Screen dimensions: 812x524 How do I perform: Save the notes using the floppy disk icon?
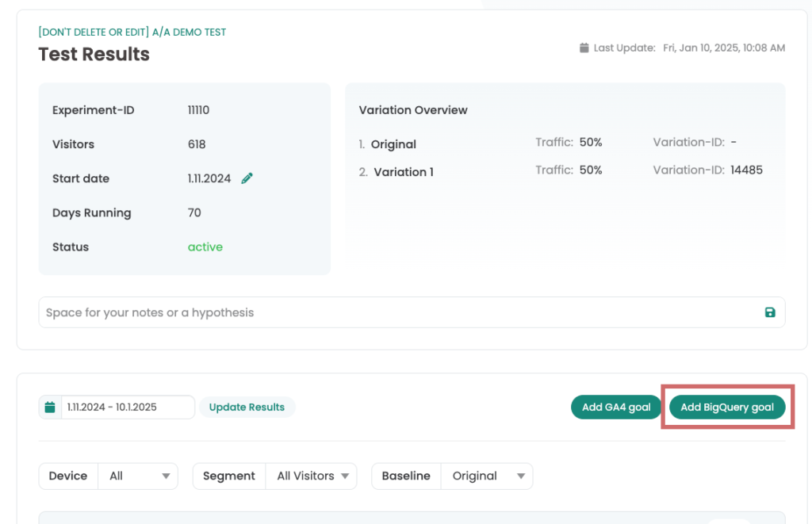click(770, 312)
